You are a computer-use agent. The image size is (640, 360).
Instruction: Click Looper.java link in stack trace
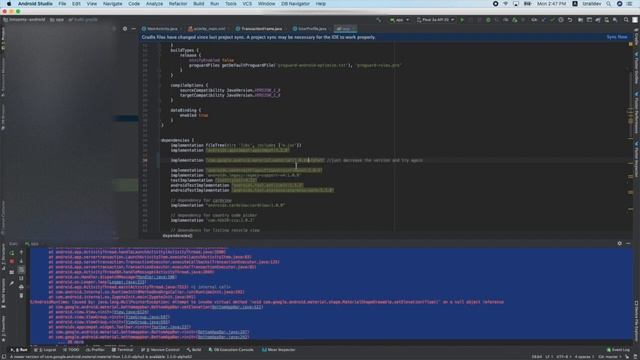tap(127, 282)
